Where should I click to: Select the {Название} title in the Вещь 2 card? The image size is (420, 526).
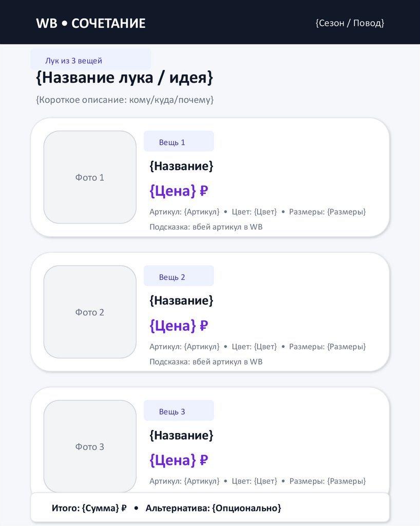pos(181,300)
